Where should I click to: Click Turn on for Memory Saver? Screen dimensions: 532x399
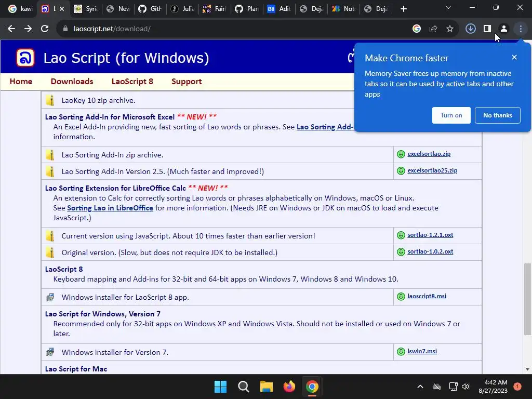click(451, 115)
